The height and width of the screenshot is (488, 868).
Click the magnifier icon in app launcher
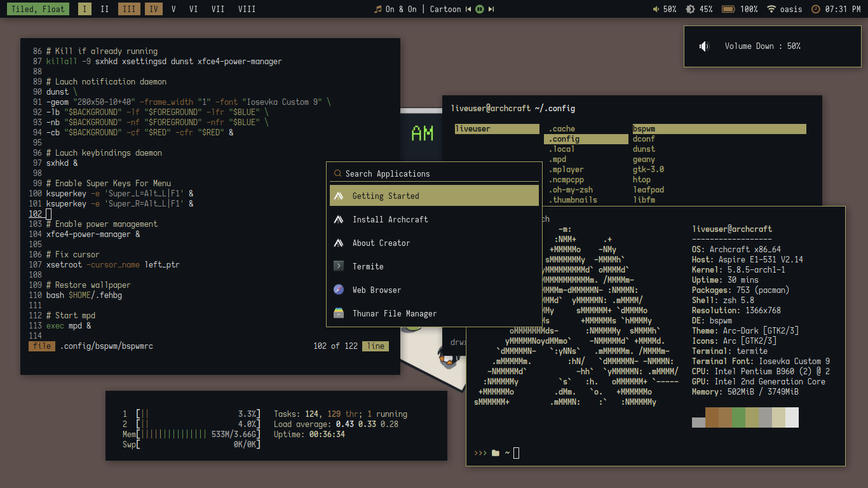click(x=337, y=173)
